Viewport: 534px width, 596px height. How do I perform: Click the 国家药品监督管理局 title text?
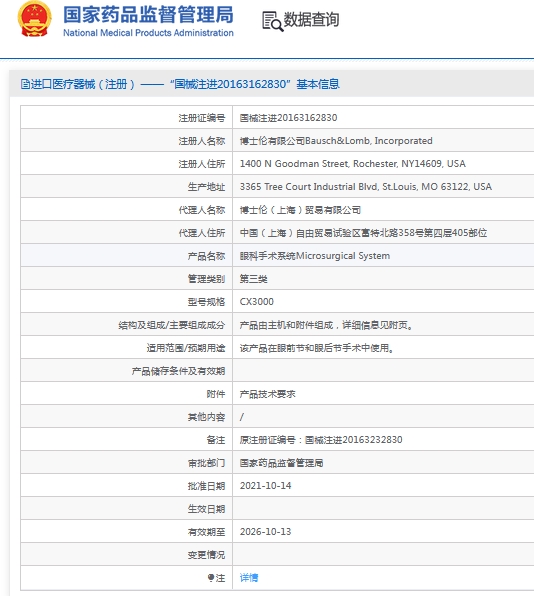click(x=148, y=15)
